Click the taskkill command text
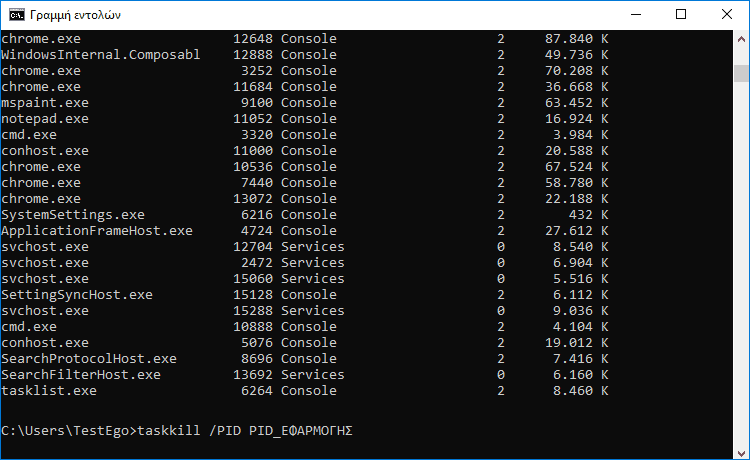750x460 pixels. (x=169, y=430)
